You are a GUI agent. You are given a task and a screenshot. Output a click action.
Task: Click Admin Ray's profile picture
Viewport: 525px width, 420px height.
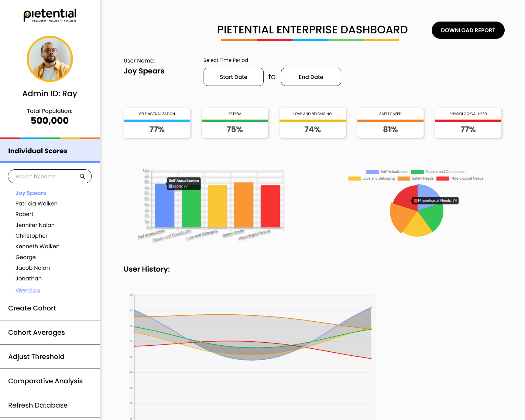tap(50, 59)
